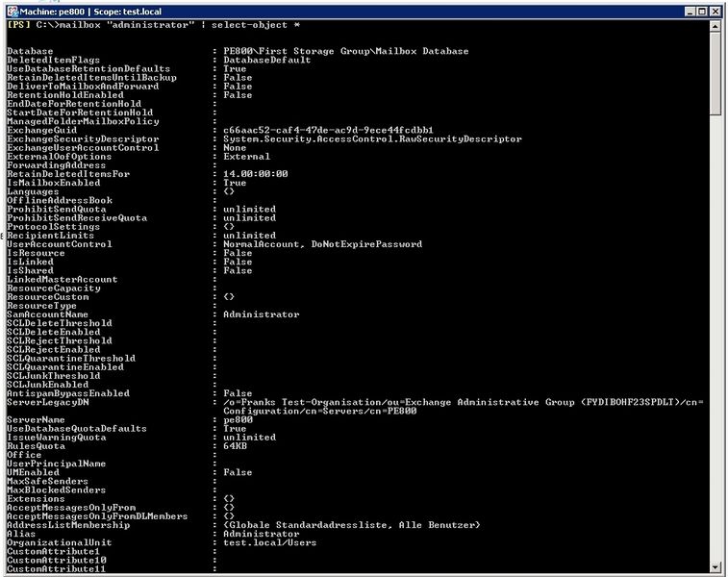Minimize the Exchange shell window
The image size is (728, 577).
(690, 12)
